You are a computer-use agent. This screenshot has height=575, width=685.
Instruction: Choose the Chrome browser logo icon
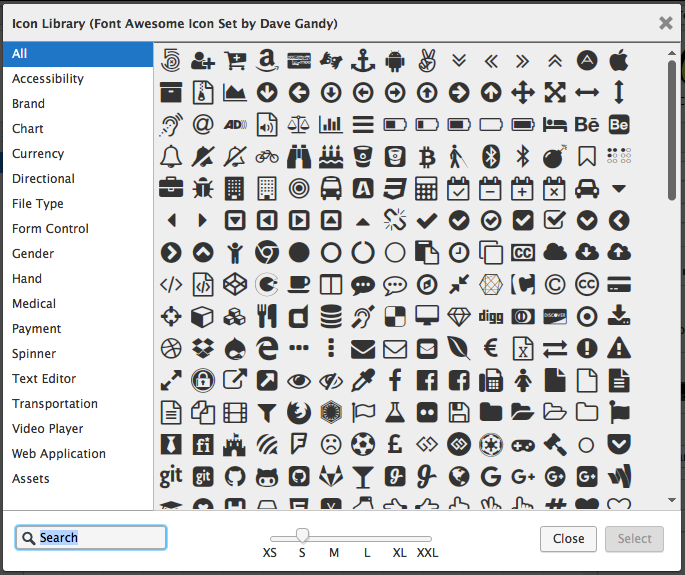pyautogui.click(x=267, y=252)
